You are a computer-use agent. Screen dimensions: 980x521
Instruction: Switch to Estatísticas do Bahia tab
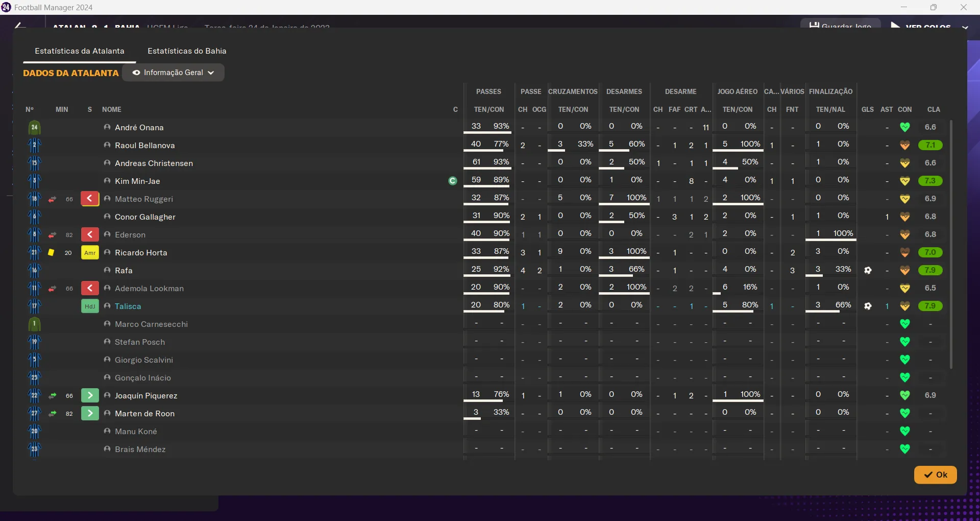click(x=187, y=51)
